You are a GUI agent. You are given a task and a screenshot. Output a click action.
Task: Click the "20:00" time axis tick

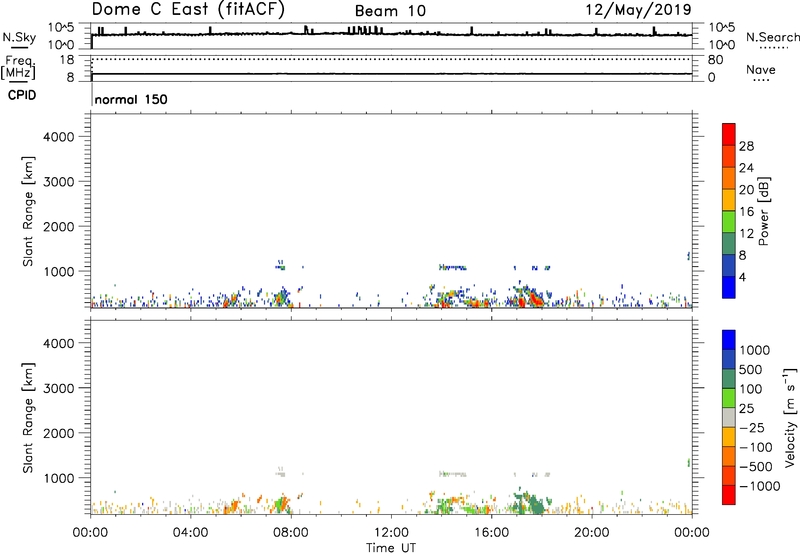[592, 533]
